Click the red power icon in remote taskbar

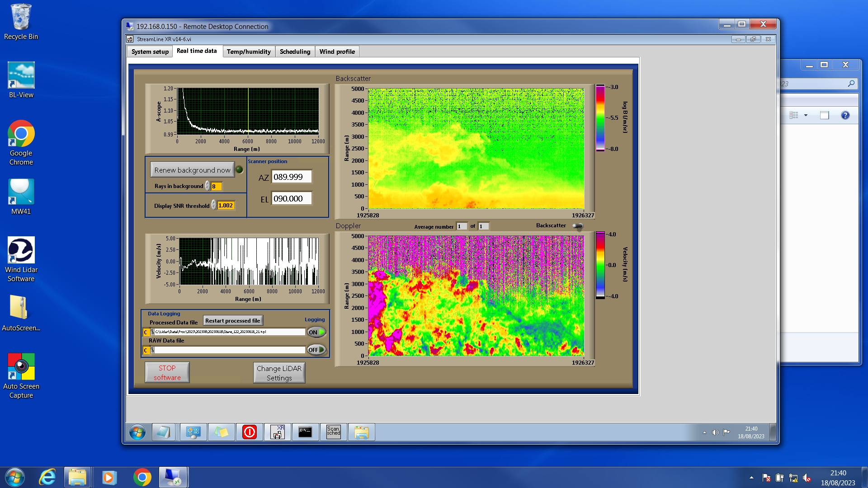[249, 432]
